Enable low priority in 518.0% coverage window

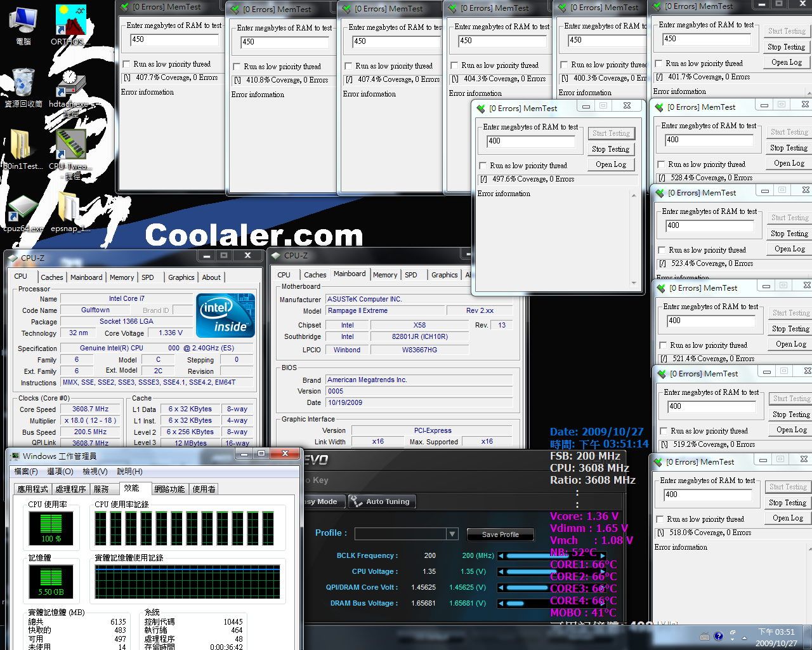click(x=660, y=519)
